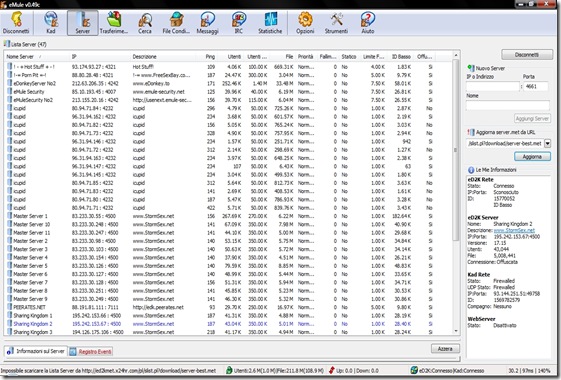Screen dimensions: 561x380
Task: Click the Nuovo Server section icon
Action: point(470,68)
